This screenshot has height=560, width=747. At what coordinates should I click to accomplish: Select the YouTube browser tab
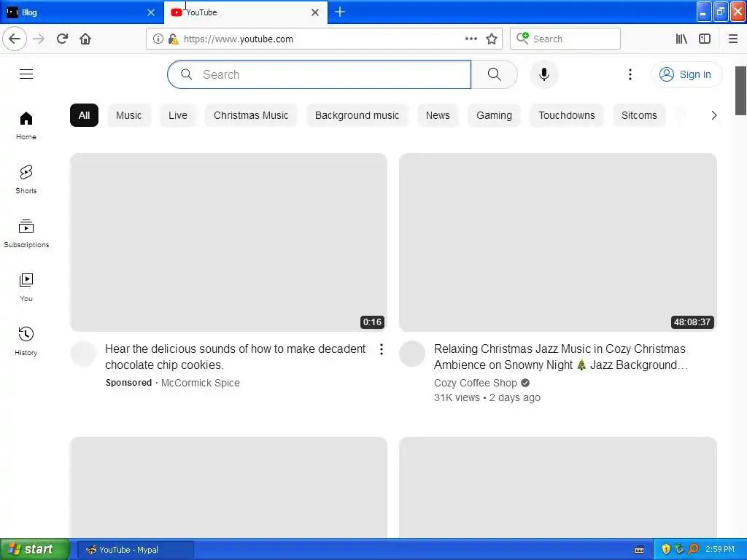(x=246, y=12)
